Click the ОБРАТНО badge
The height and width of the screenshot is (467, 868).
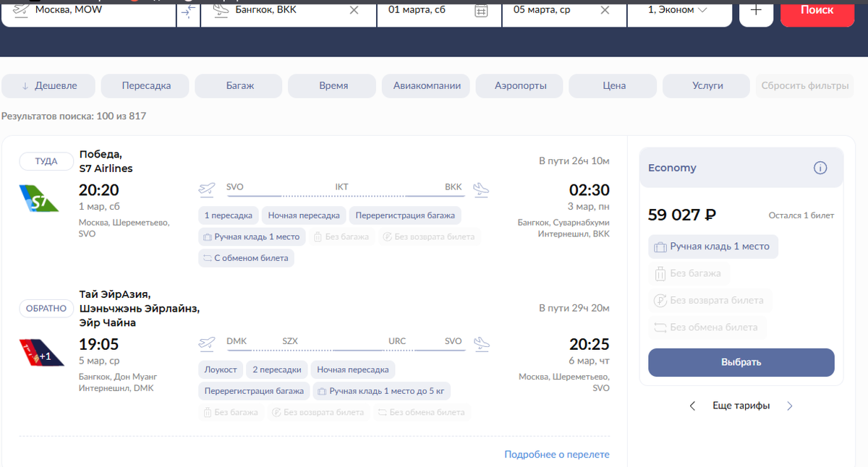[46, 309]
